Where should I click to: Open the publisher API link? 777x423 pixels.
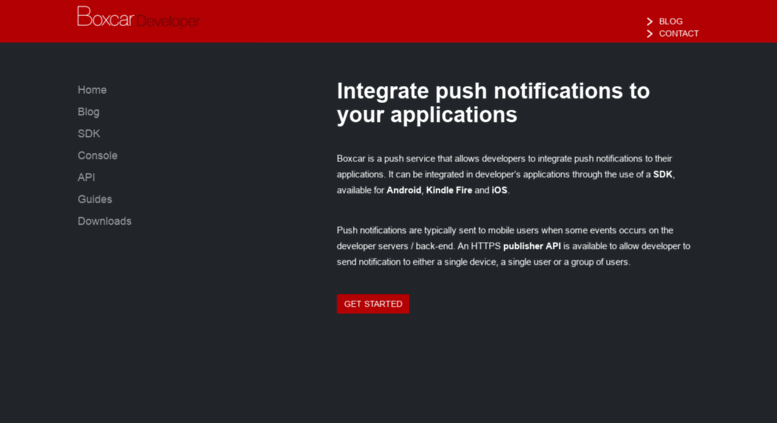point(532,246)
